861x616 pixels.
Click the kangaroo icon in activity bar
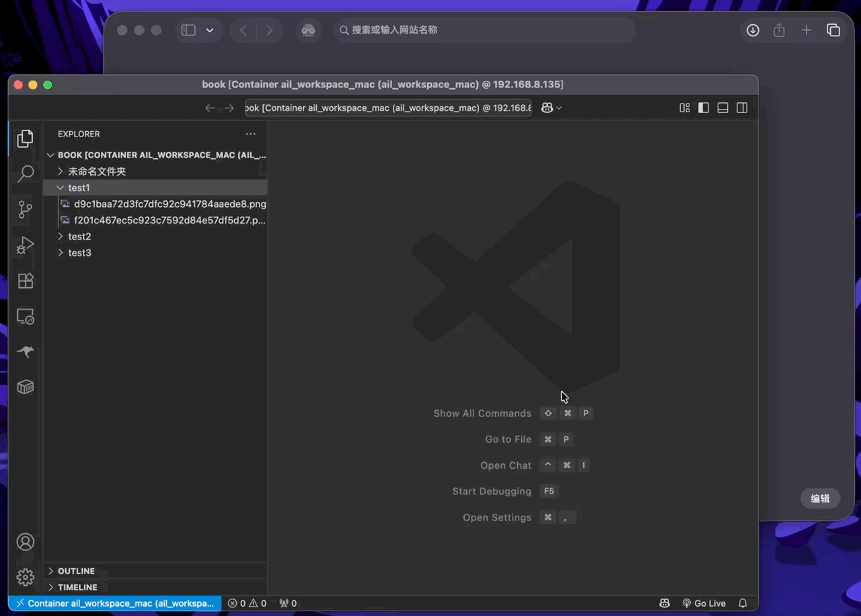click(x=26, y=352)
